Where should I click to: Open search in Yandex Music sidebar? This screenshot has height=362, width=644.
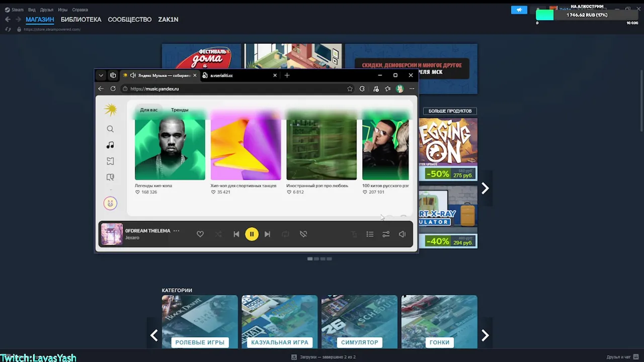(110, 129)
